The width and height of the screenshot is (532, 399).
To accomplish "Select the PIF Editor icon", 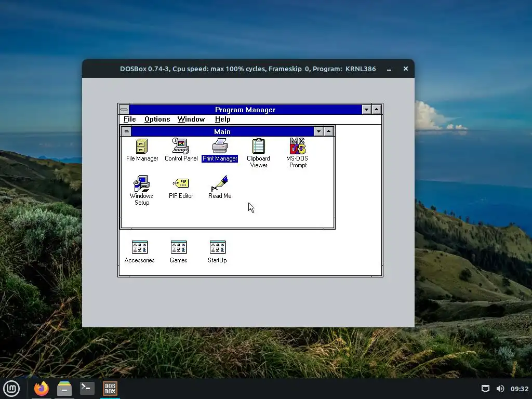I will click(x=181, y=183).
